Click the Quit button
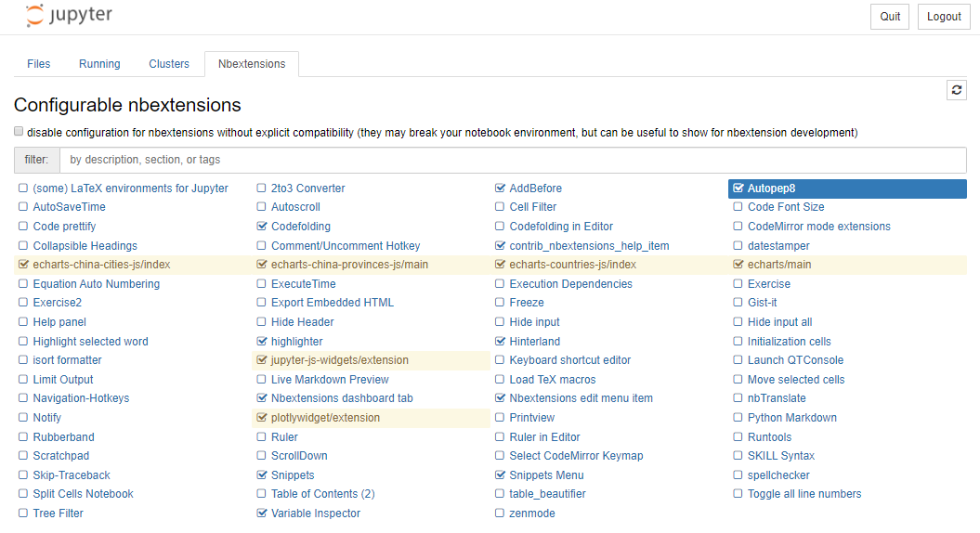The image size is (980, 533). point(890,17)
